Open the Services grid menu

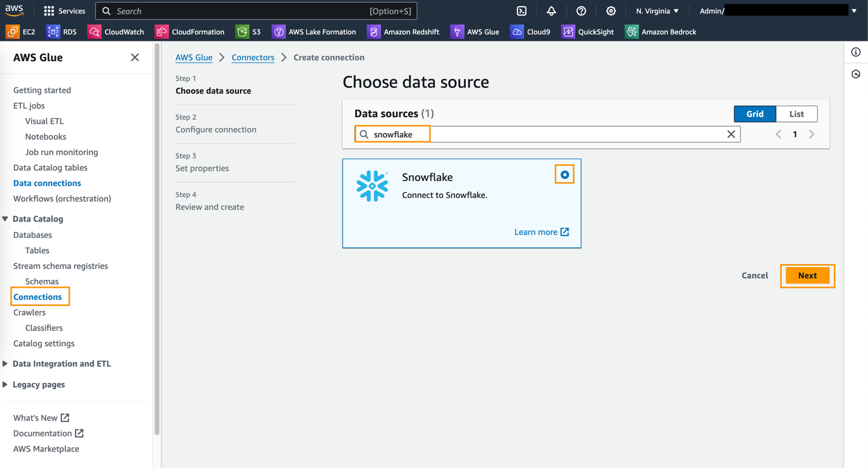[x=64, y=11]
